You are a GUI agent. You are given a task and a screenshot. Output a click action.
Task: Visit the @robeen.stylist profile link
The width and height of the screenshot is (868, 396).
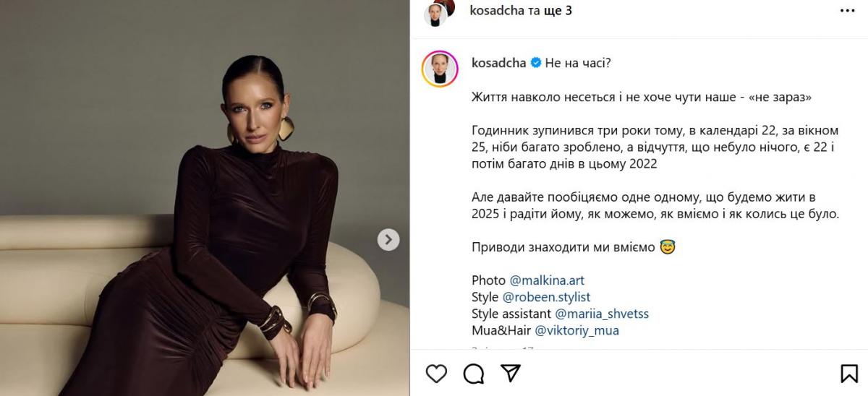tap(546, 297)
